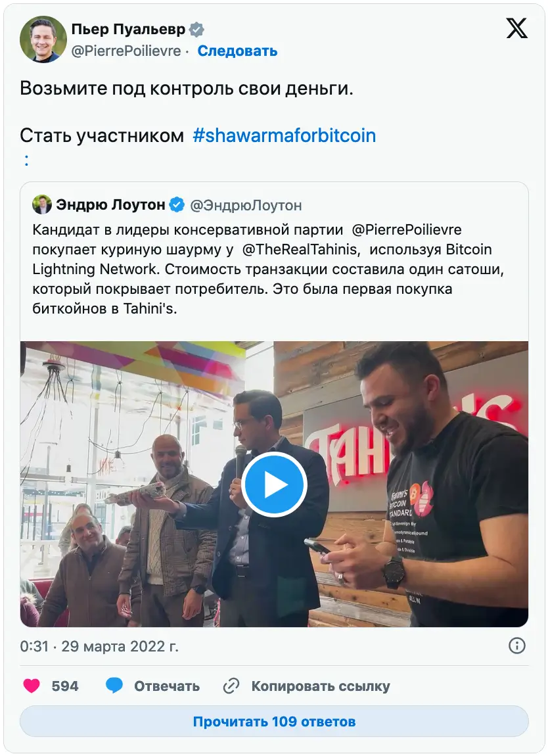The image size is (548, 756).
Task: Click the copy link chain icon
Action: tap(231, 686)
